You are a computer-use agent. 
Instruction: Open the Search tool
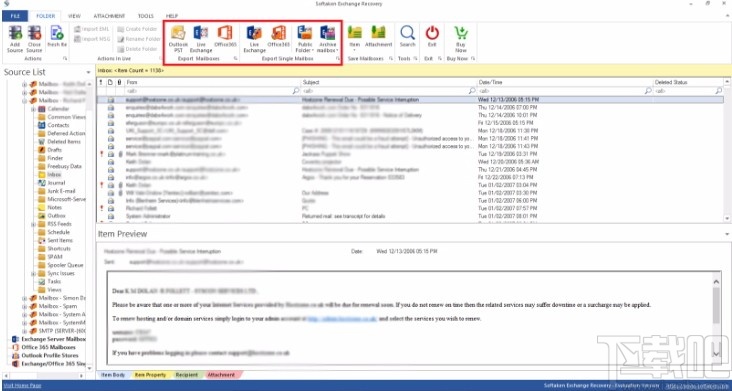[407, 36]
